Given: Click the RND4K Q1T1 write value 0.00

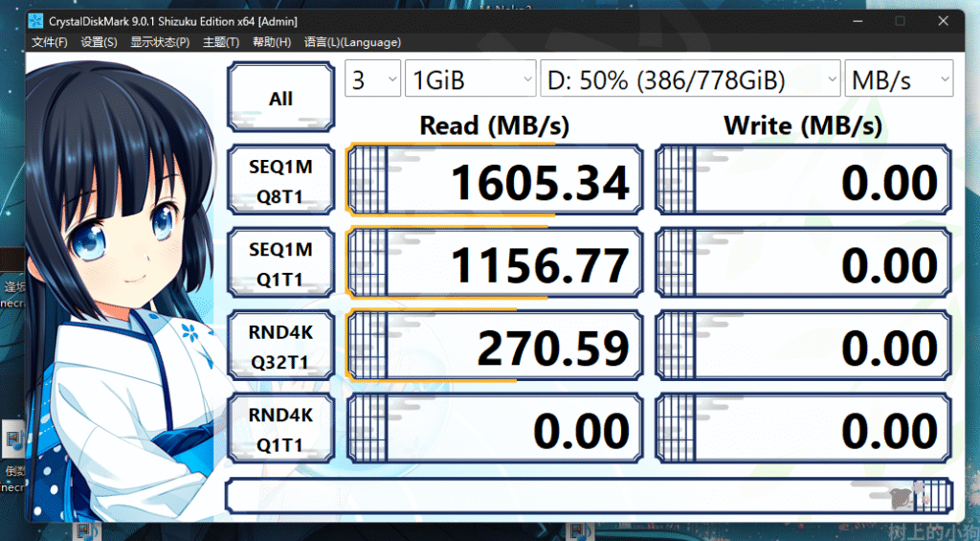Looking at the screenshot, I should 803,429.
